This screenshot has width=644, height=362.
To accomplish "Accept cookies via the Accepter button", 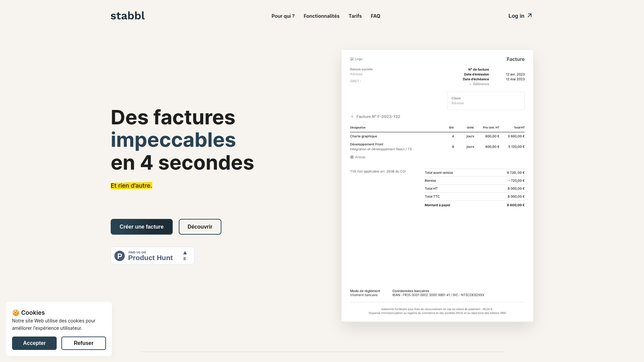I will click(x=34, y=343).
